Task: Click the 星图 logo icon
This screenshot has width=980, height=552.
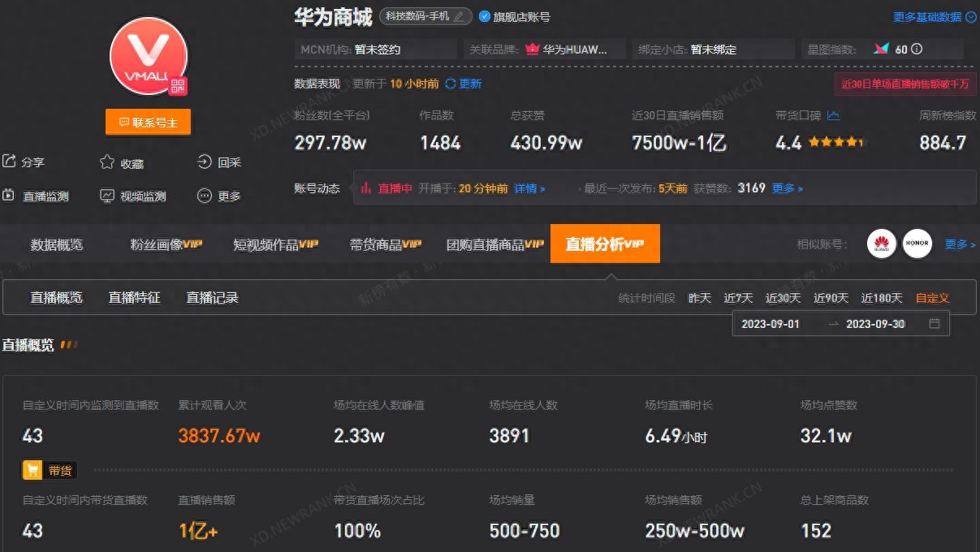Action: (882, 49)
